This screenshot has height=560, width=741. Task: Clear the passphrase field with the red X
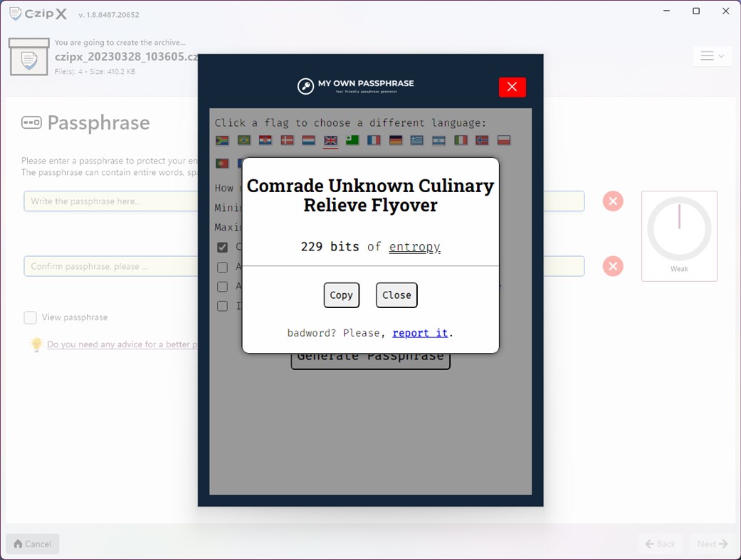[x=613, y=201]
